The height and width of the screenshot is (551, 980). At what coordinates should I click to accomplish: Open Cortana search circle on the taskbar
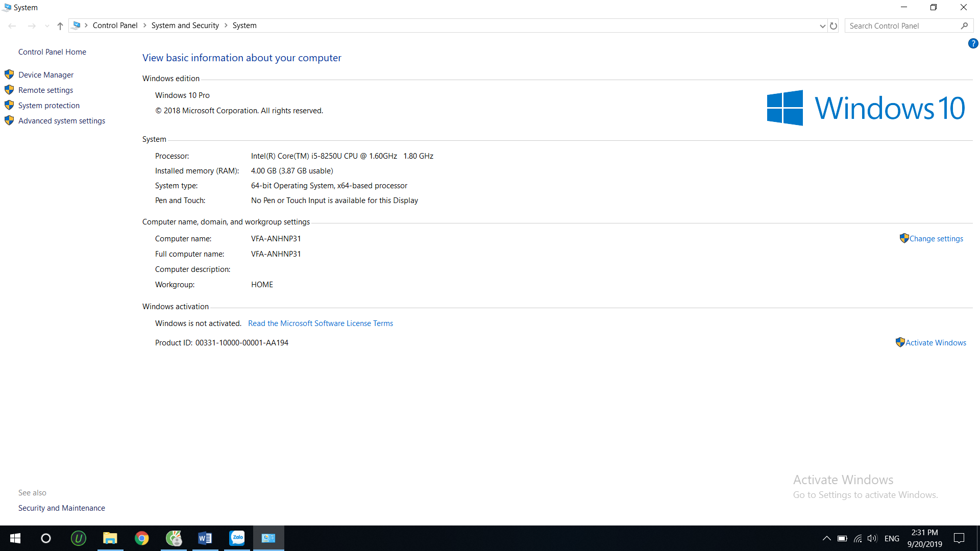[46, 538]
